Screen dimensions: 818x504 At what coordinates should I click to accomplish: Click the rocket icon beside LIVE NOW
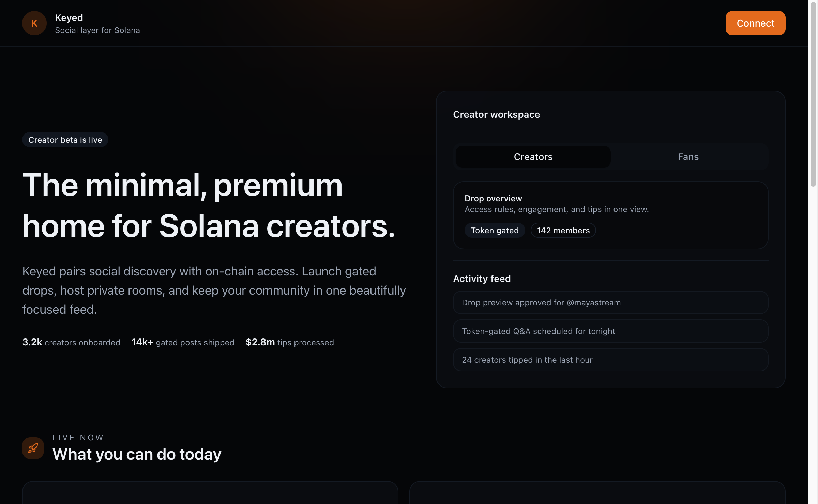pyautogui.click(x=33, y=448)
